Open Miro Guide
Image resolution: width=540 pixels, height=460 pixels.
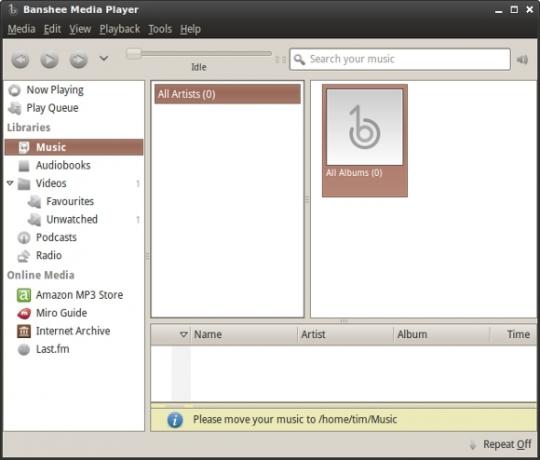(74, 313)
